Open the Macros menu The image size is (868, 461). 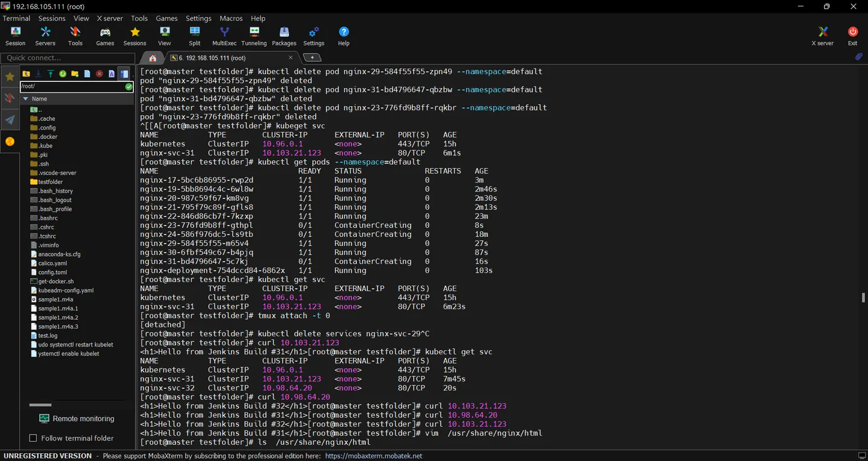click(231, 18)
